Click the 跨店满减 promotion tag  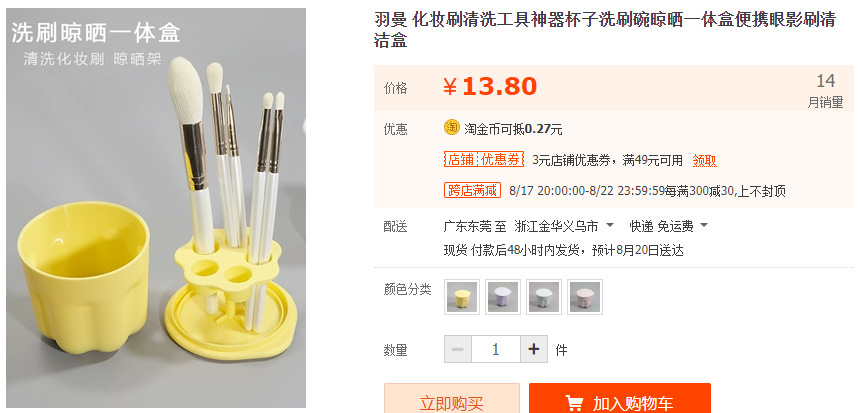tap(472, 190)
